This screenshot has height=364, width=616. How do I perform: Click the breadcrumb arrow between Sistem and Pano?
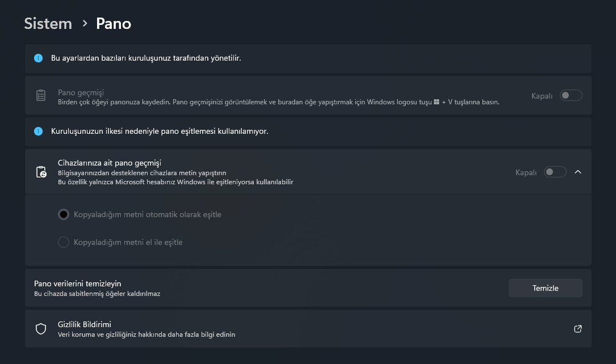(x=85, y=23)
